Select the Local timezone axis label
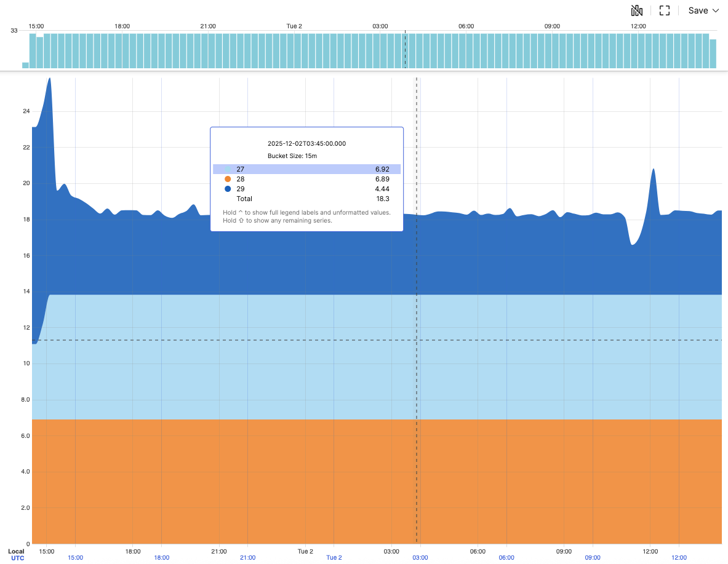 pyautogui.click(x=16, y=552)
